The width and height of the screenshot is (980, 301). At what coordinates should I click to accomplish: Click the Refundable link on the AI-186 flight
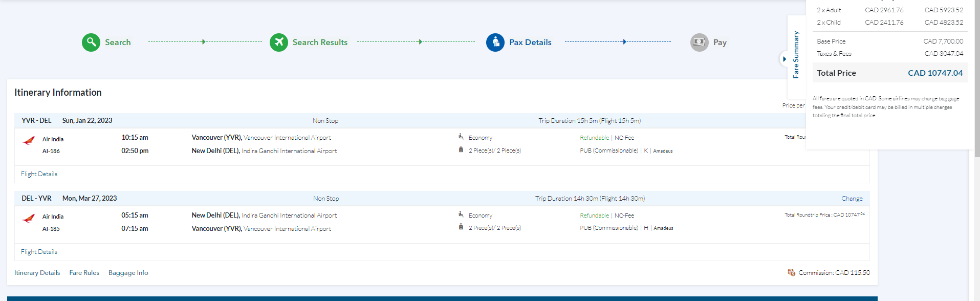[594, 138]
